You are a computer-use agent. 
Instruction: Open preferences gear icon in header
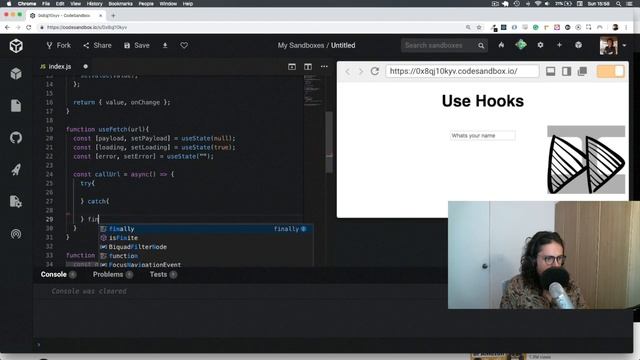[540, 45]
